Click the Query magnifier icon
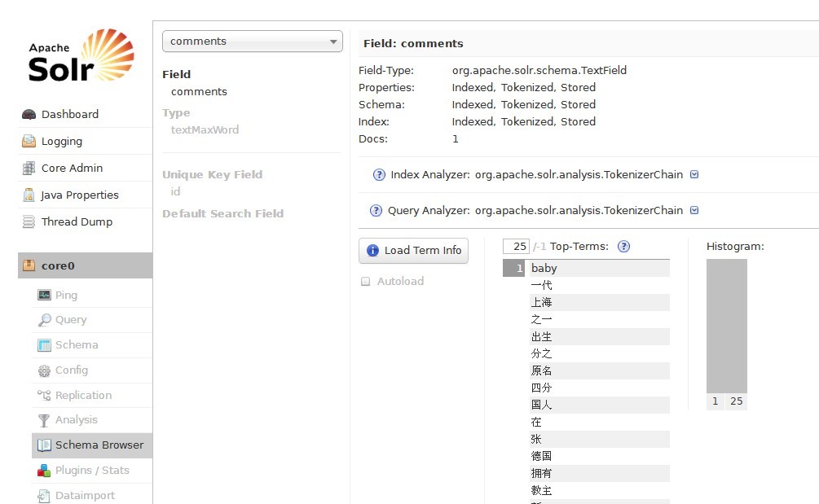 point(44,320)
